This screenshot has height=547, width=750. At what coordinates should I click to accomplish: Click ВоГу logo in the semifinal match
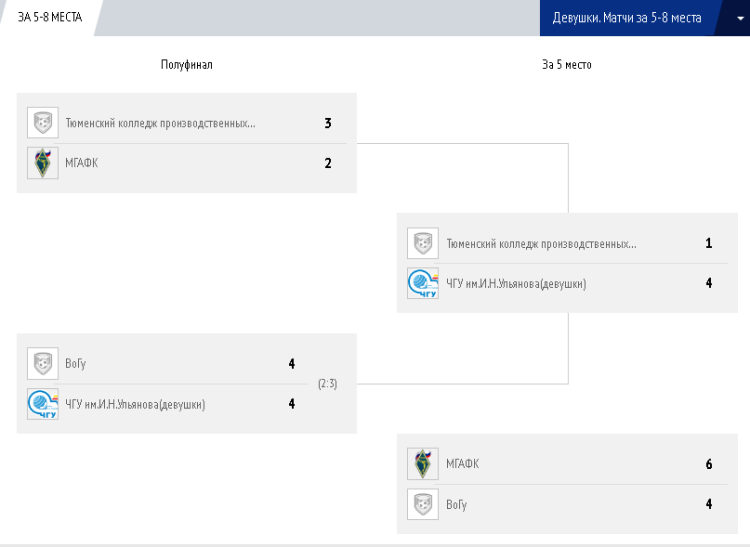(42, 364)
